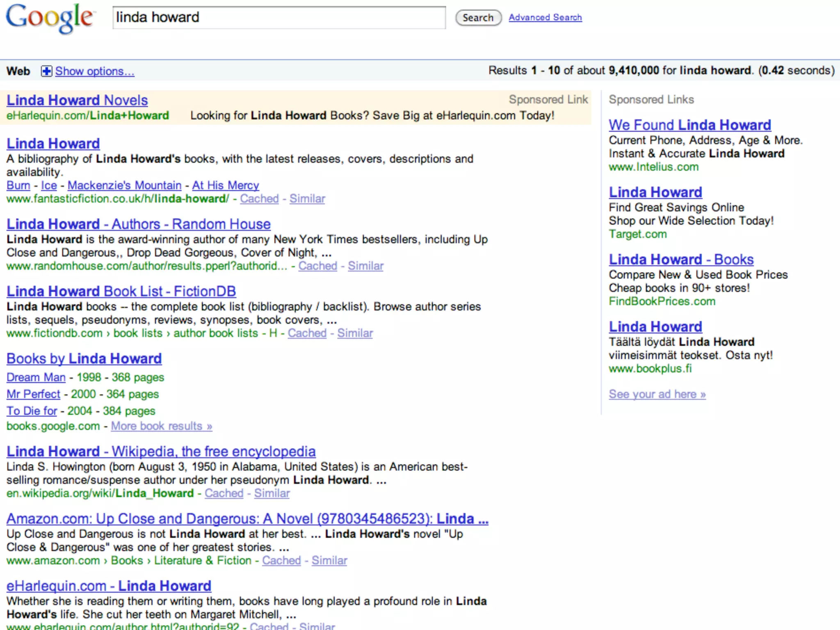Open Linda Howard Book List FictionDB
840x630 pixels.
[121, 292]
